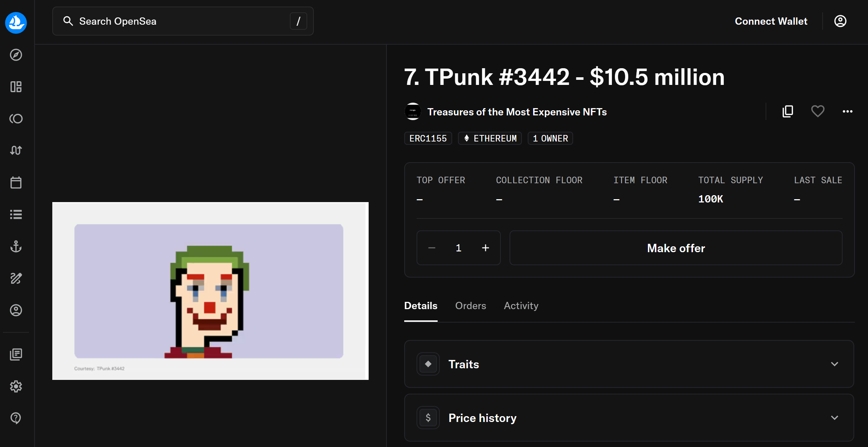Screen dimensions: 868x447
Task: Click the diamond icon beside Traits
Action: [428, 364]
